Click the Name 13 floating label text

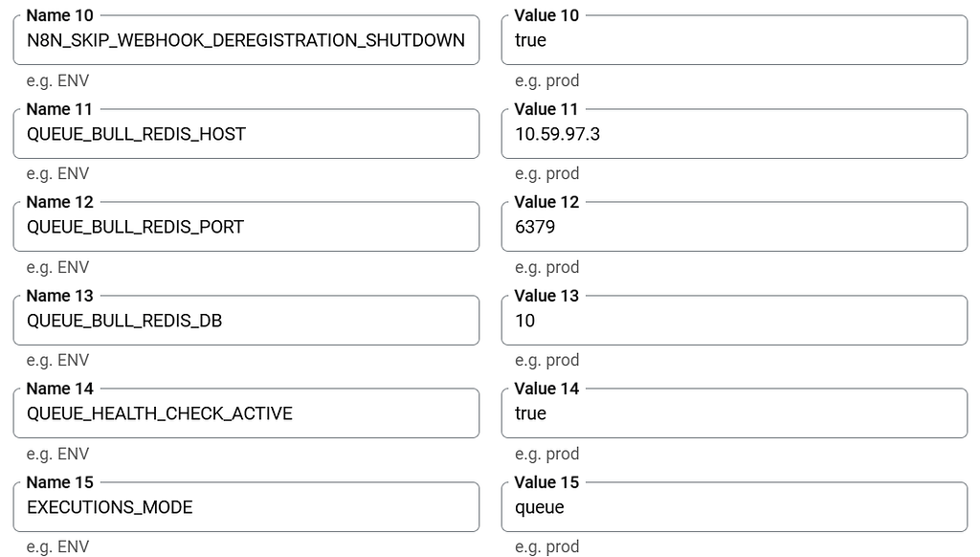tap(58, 296)
